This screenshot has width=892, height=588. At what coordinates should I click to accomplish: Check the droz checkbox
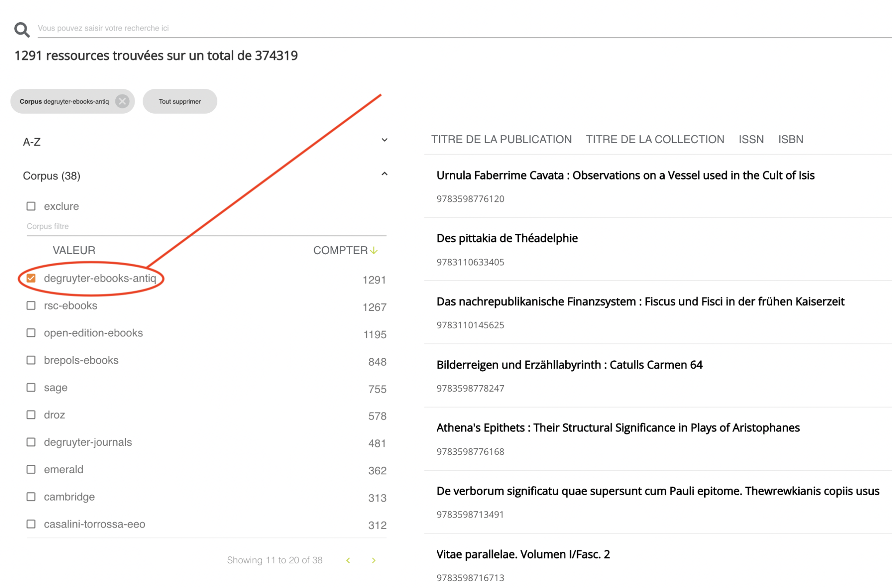click(31, 415)
